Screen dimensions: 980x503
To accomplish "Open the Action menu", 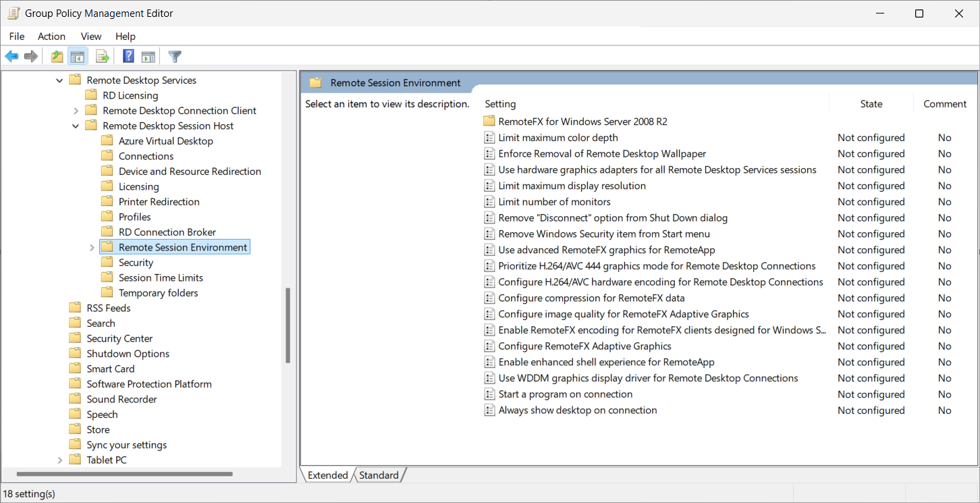I will pyautogui.click(x=51, y=36).
